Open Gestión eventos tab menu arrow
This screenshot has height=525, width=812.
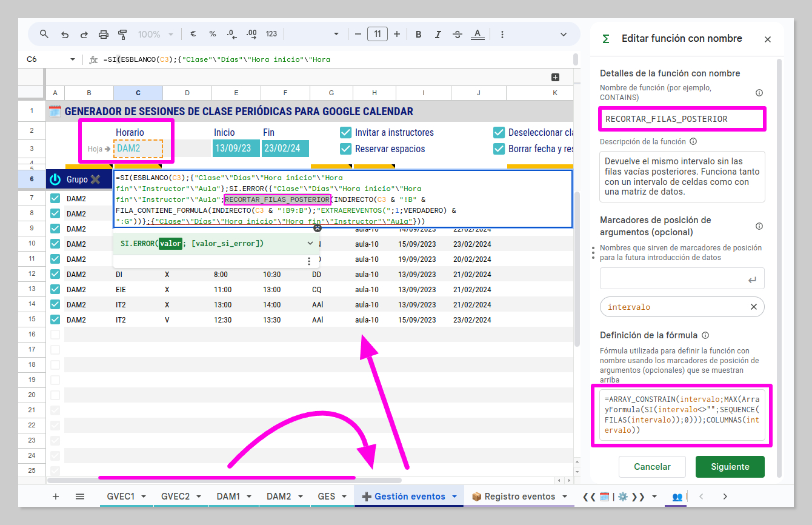[x=454, y=497]
